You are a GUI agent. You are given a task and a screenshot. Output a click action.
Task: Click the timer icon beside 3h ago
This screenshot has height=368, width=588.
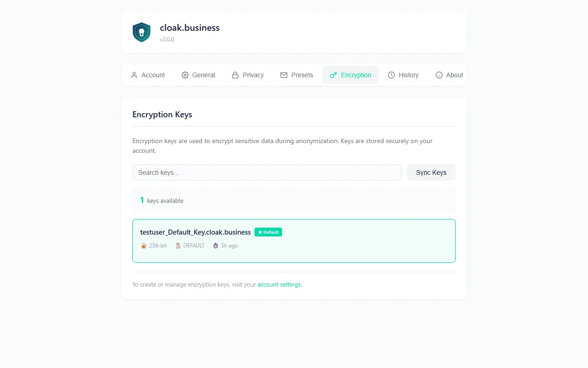215,245
